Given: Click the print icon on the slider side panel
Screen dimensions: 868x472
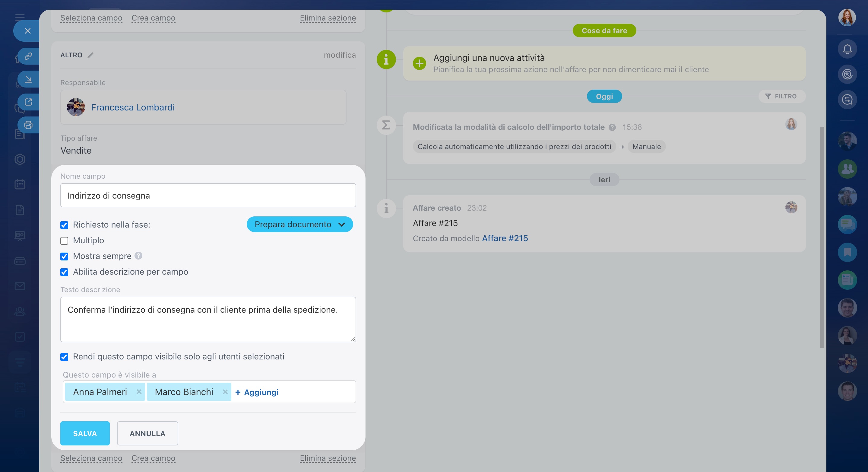Looking at the screenshot, I should (x=28, y=125).
